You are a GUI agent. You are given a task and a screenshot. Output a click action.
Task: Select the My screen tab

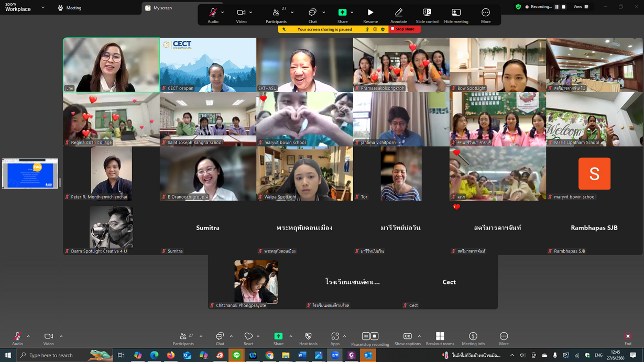[162, 8]
